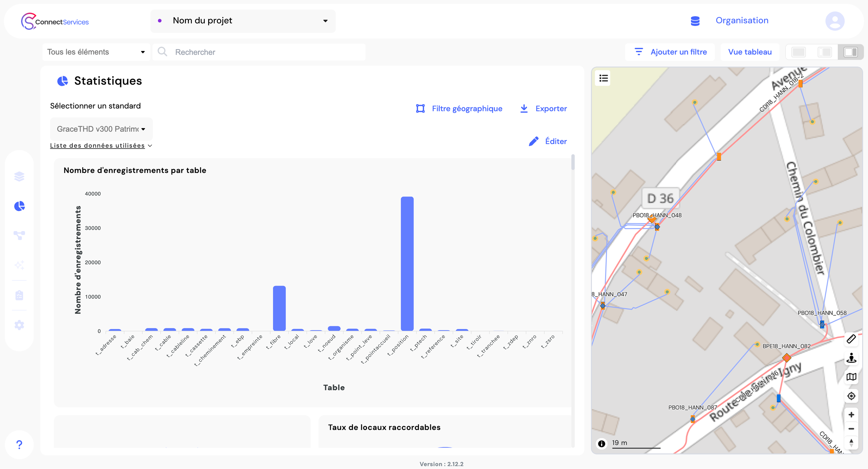Click the t_fibre bar in chart
The image size is (868, 469).
point(279,309)
